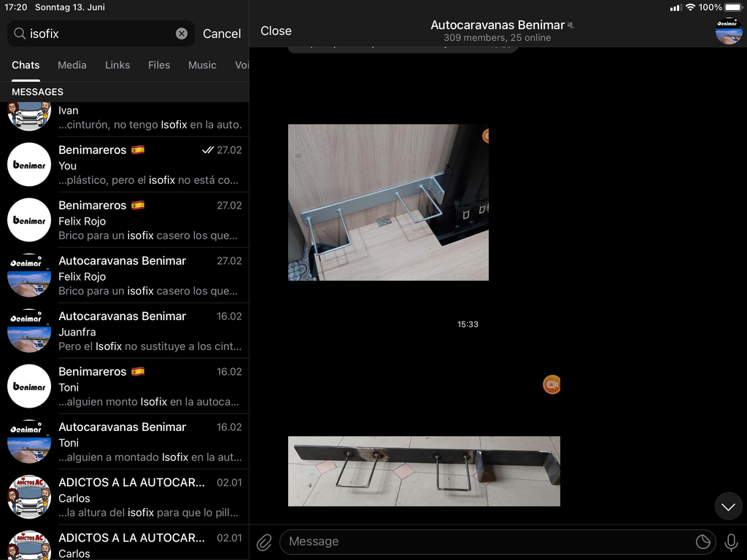The image size is (747, 560).
Task: Click the search magnifier icon
Action: coord(20,34)
